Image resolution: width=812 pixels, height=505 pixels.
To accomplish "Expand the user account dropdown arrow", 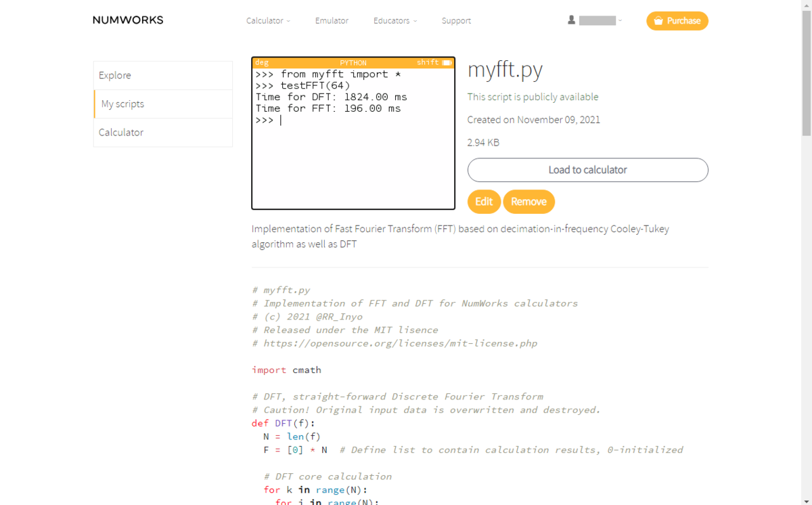I will coord(620,21).
